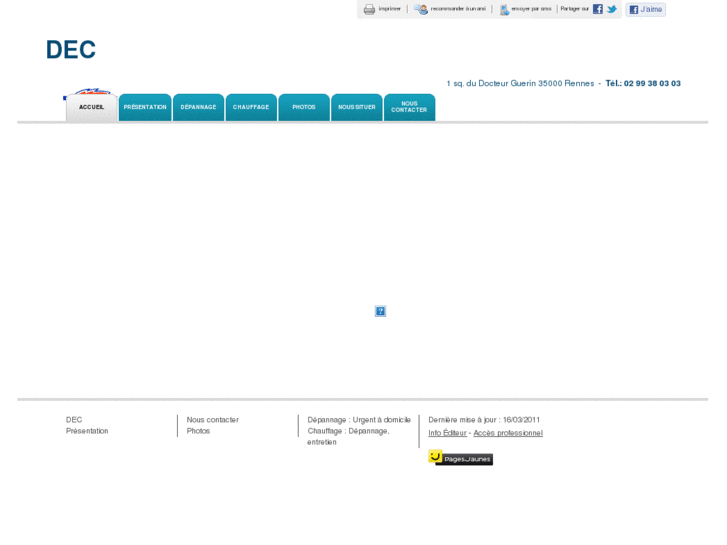
Task: Follow the Nous contacter footer link
Action: [x=212, y=420]
